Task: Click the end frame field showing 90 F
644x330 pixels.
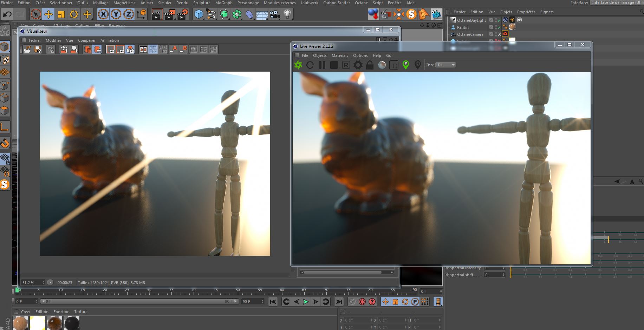Action: [253, 302]
